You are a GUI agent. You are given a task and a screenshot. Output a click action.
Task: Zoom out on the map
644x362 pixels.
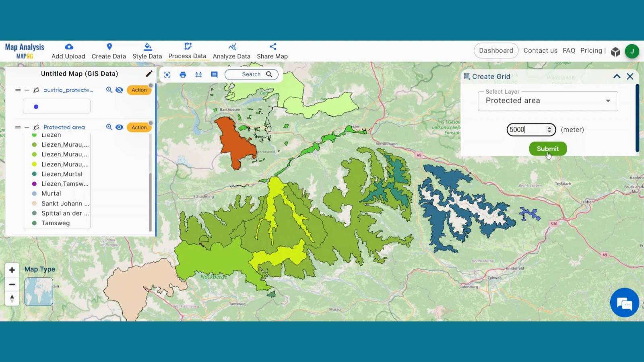(12, 284)
